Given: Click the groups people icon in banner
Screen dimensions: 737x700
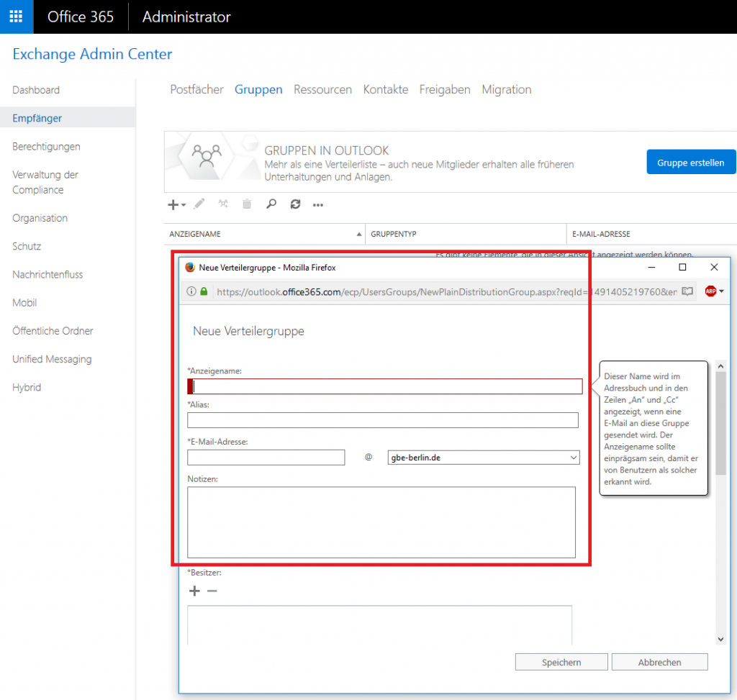Looking at the screenshot, I should (x=207, y=155).
